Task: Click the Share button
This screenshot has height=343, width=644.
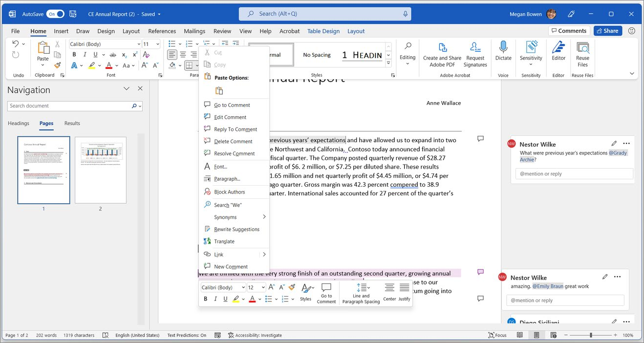Action: pyautogui.click(x=607, y=31)
